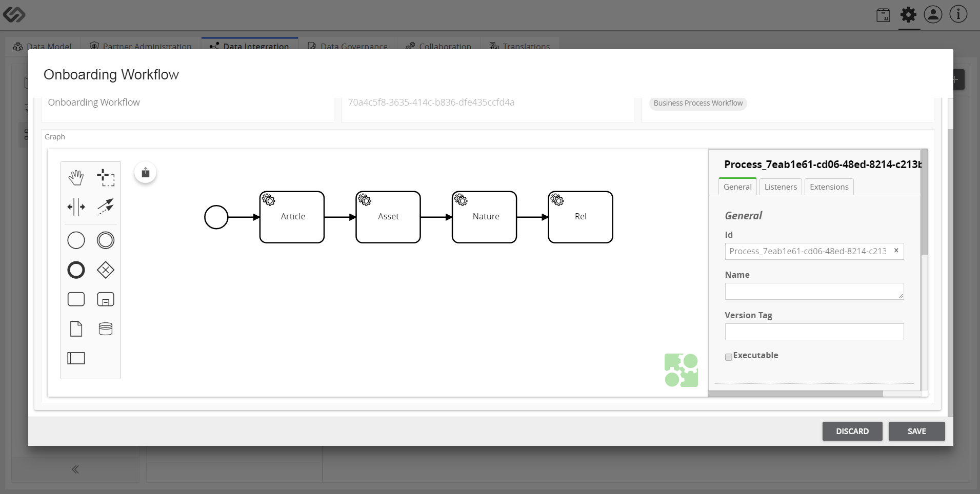Select the Nature service task
The image size is (980, 494).
[x=485, y=217]
